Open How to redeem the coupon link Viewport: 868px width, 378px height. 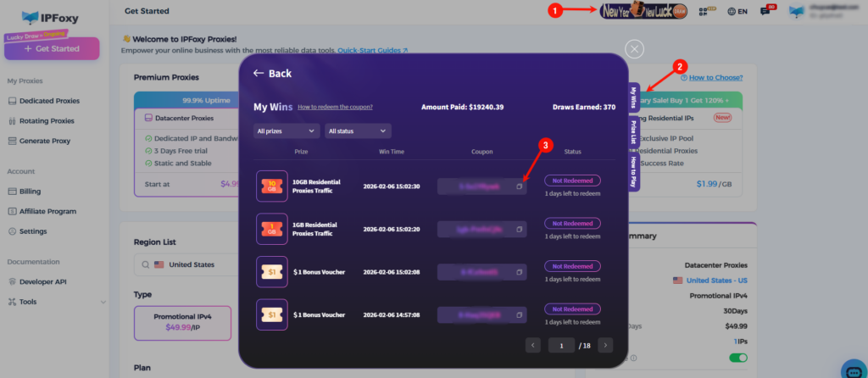pos(335,108)
